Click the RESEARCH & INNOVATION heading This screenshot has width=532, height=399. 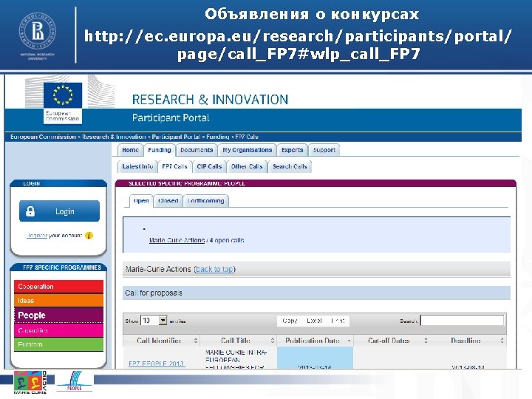click(x=210, y=100)
